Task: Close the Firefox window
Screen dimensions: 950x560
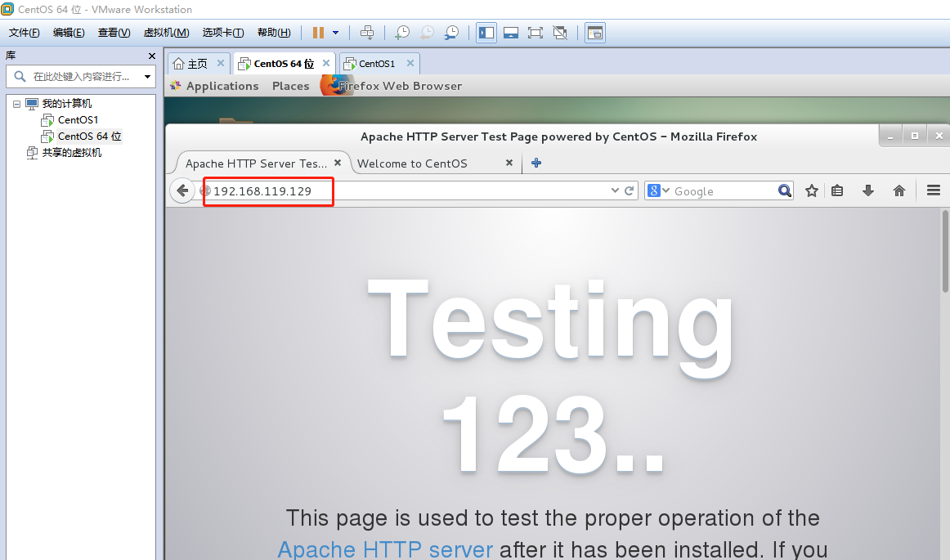Action: (939, 136)
